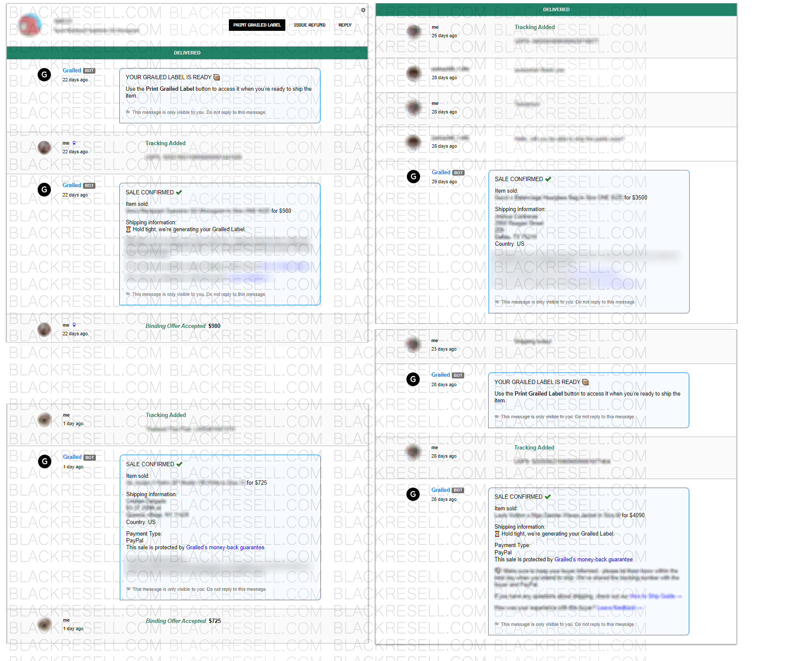812x661 pixels.
Task: Open the Grailed link on the $3500 Sale Confirmed message
Action: click(x=441, y=173)
